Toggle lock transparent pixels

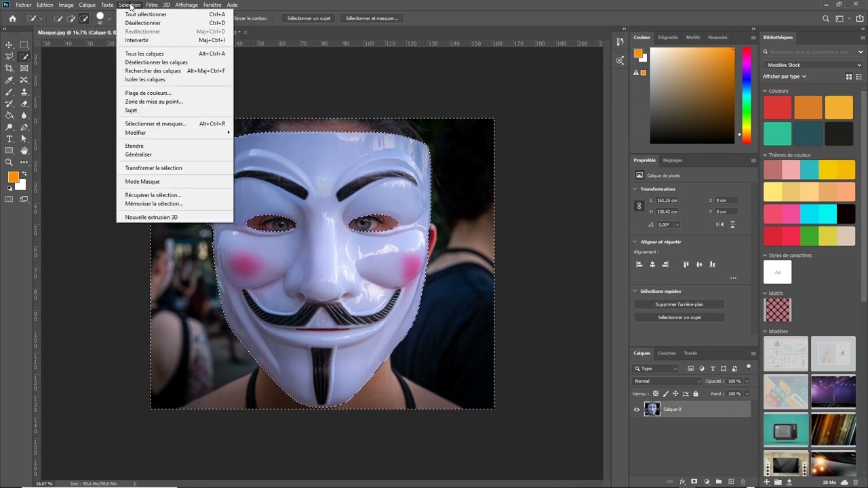click(x=655, y=394)
